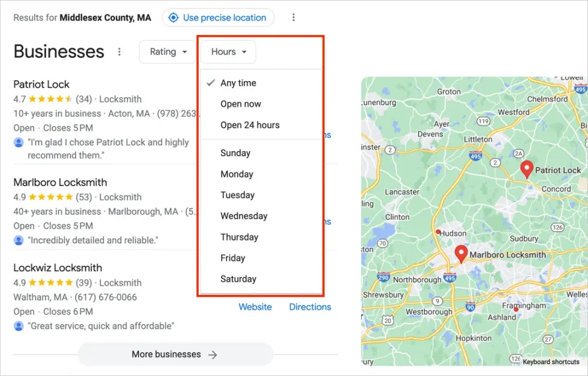The width and height of the screenshot is (588, 376).
Task: Click the "(34)" review count for Patriot Lock
Action: (84, 99)
